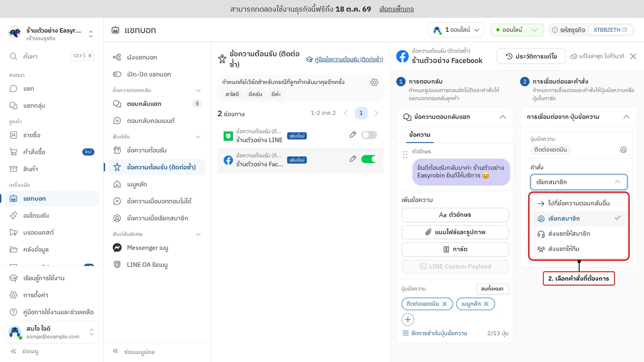Open ประวัติการแก้ไข edit history
Viewport: 644px width, 362px height.
pos(531,56)
